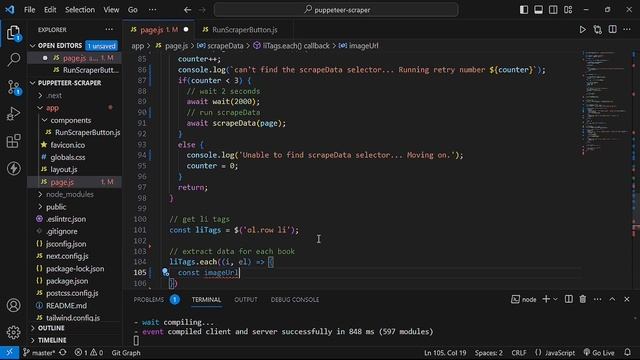Maximize the panel size chevron

point(612,299)
